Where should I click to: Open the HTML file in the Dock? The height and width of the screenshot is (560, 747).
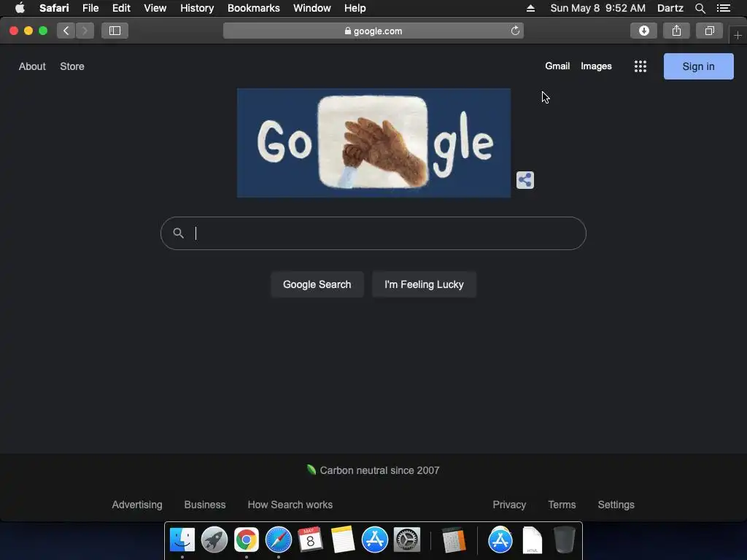click(532, 540)
